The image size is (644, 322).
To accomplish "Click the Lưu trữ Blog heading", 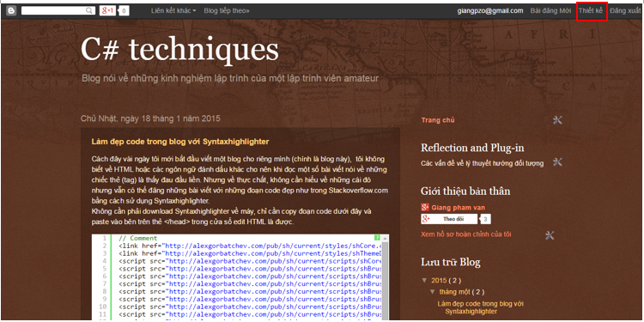I will click(451, 262).
